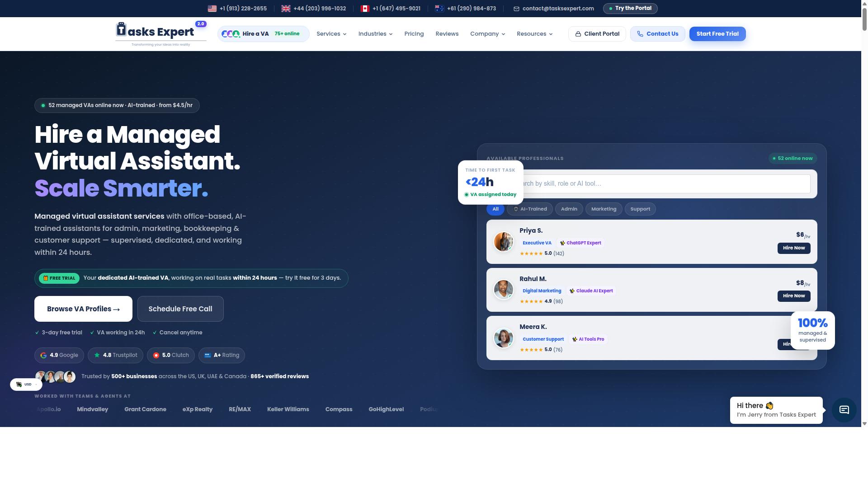This screenshot has width=868, height=488.
Task: Click Claude AI Expert tag
Action: coord(591,291)
